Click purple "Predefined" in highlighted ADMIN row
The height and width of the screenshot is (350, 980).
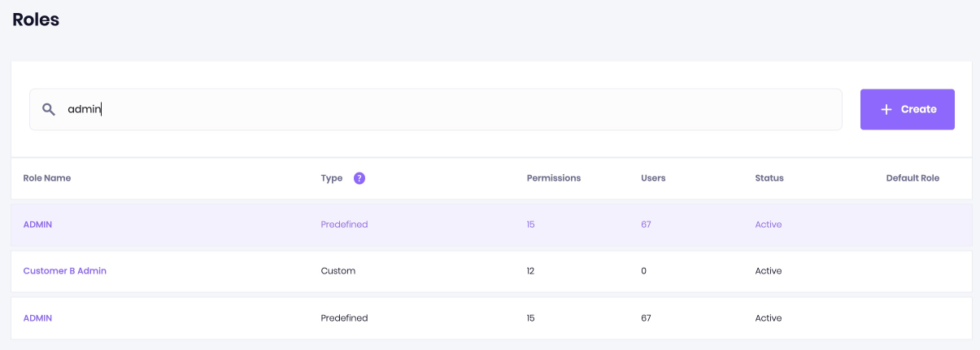click(345, 225)
